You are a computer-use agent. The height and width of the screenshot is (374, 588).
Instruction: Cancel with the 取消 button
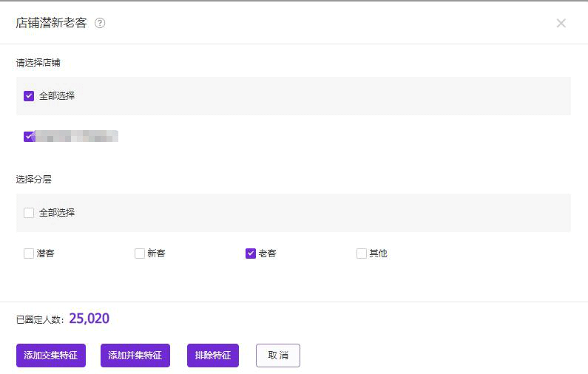pyautogui.click(x=278, y=356)
